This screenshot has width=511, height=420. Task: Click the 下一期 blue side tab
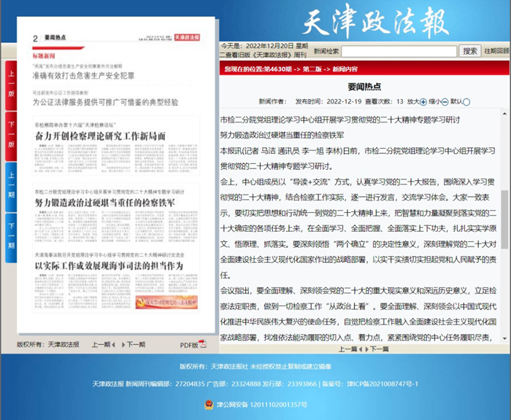point(11,238)
